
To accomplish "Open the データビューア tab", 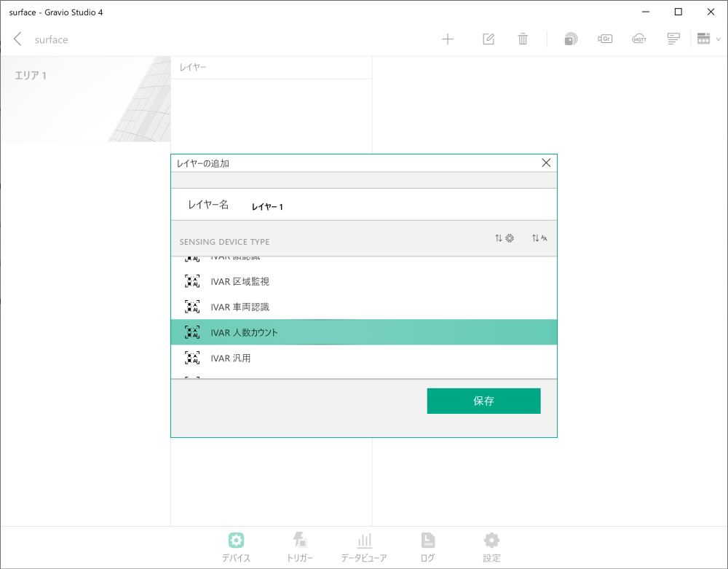I will point(364,547).
